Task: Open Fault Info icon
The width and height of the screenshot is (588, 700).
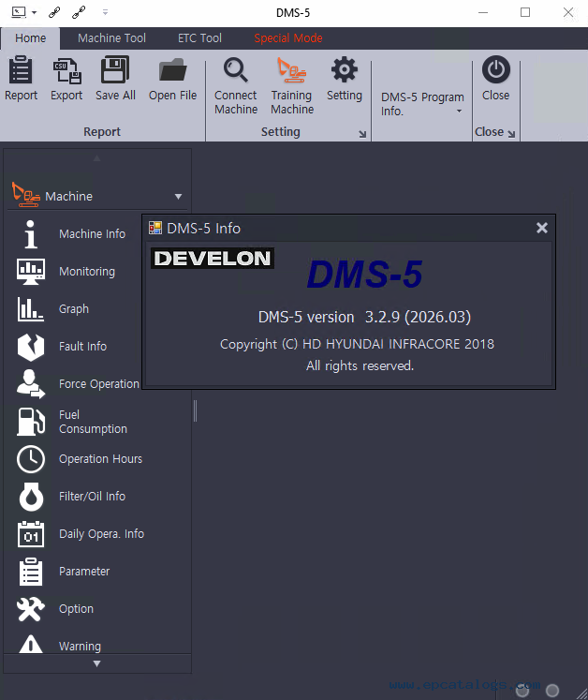Action: tap(30, 347)
